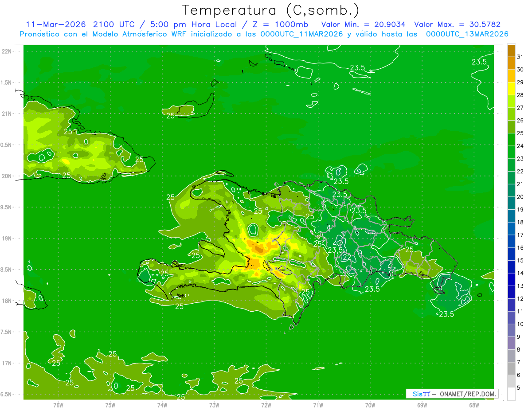This screenshot has height=411, width=532.
Task: Click the white swatch below 5
Action: (x=511, y=394)
